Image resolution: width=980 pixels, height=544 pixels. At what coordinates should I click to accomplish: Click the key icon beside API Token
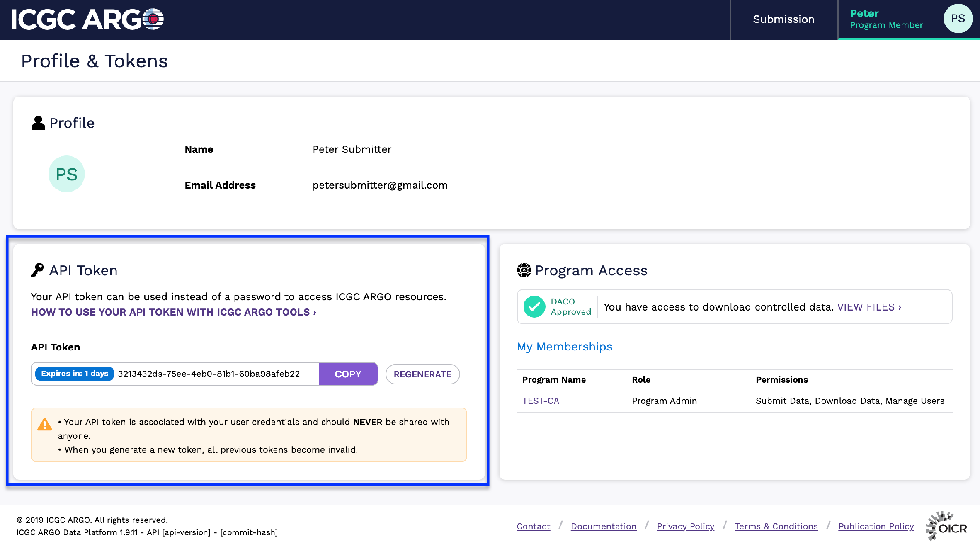click(x=37, y=270)
